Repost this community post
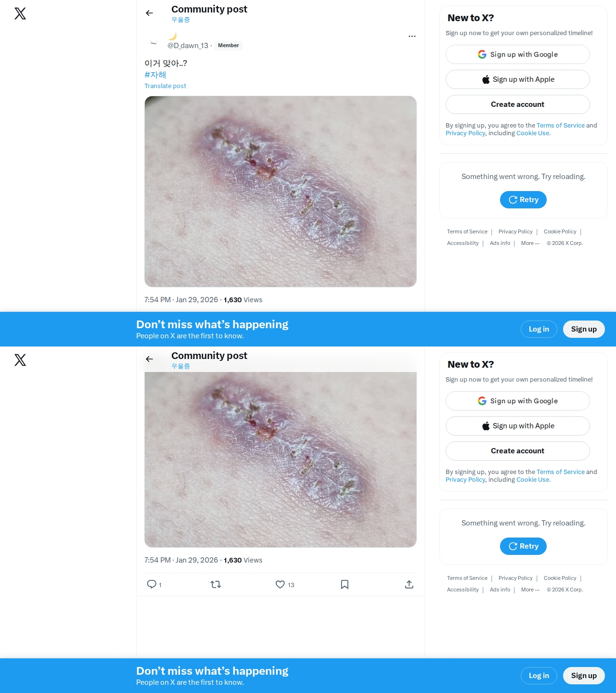Image resolution: width=616 pixels, height=693 pixels. tap(216, 584)
